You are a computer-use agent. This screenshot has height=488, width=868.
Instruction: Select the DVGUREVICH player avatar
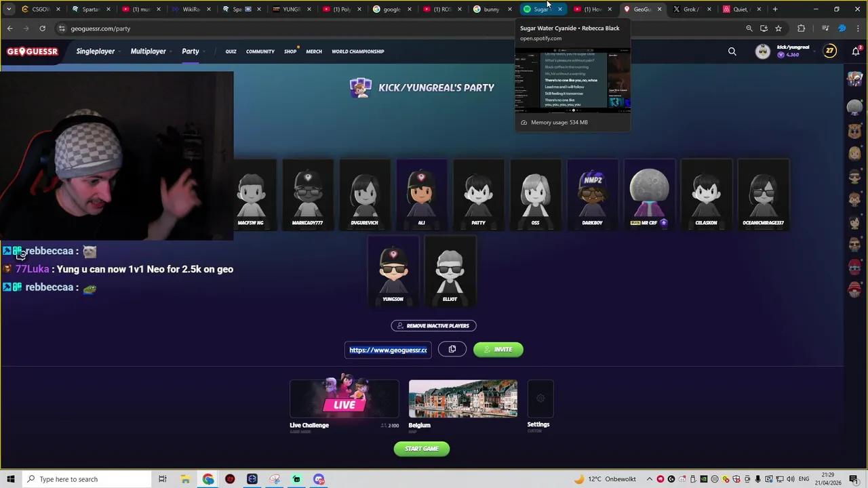click(x=365, y=195)
